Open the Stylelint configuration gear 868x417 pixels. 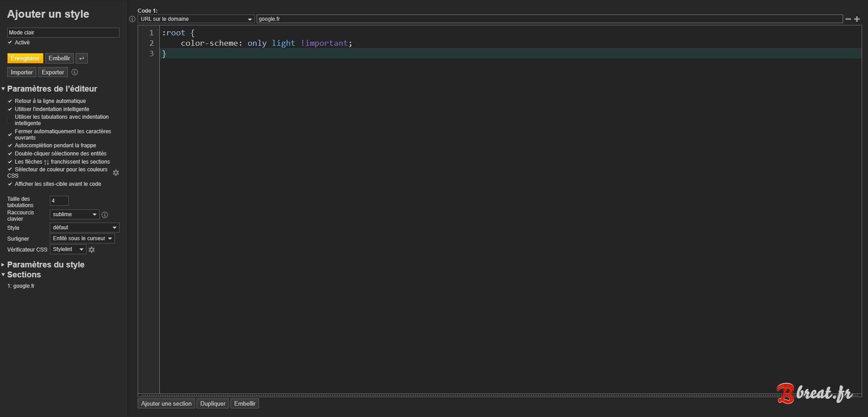91,250
